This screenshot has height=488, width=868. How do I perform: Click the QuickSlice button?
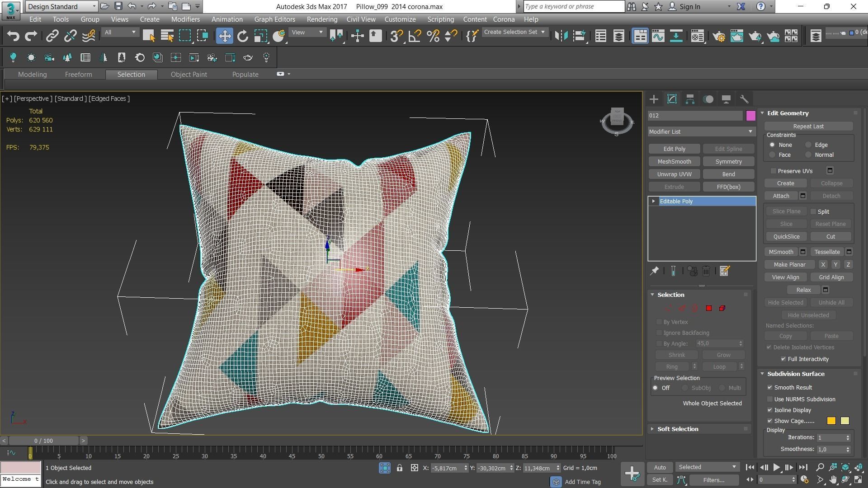click(x=786, y=237)
